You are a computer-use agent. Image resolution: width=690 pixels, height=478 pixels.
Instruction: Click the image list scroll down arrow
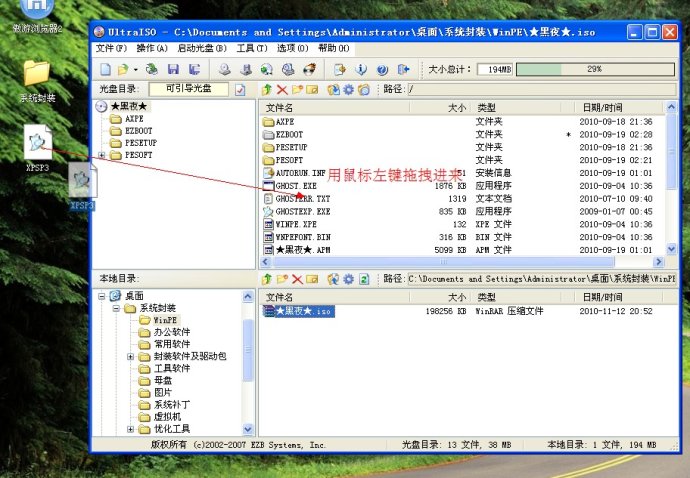672,249
